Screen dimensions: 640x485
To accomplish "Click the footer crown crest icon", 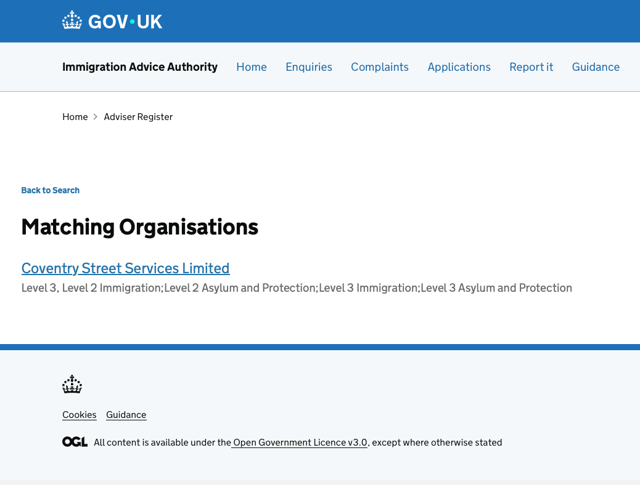I will point(72,384).
